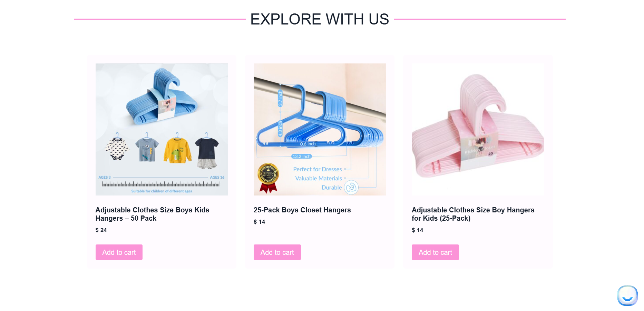Click the pink hangers product image

click(x=478, y=129)
